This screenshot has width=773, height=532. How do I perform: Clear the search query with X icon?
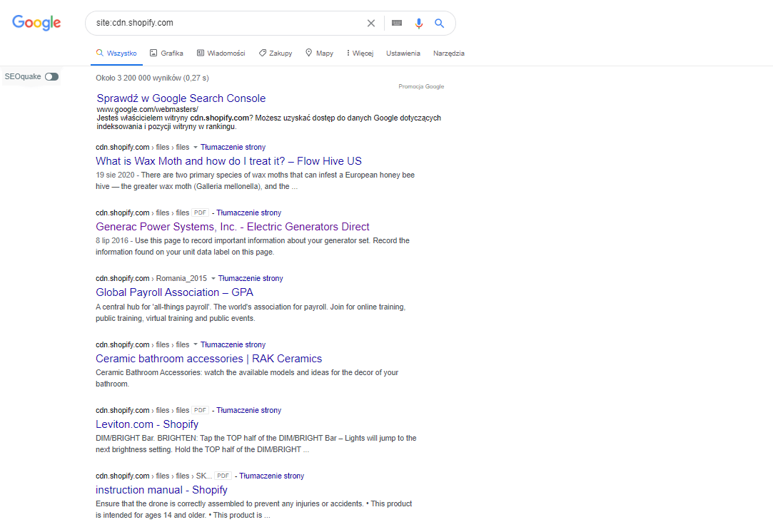pos(371,23)
